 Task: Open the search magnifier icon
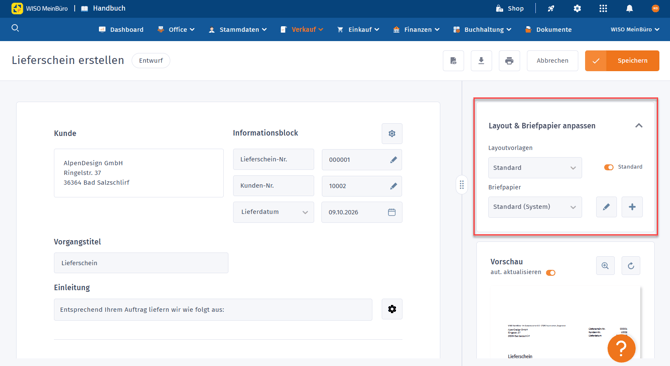(15, 28)
